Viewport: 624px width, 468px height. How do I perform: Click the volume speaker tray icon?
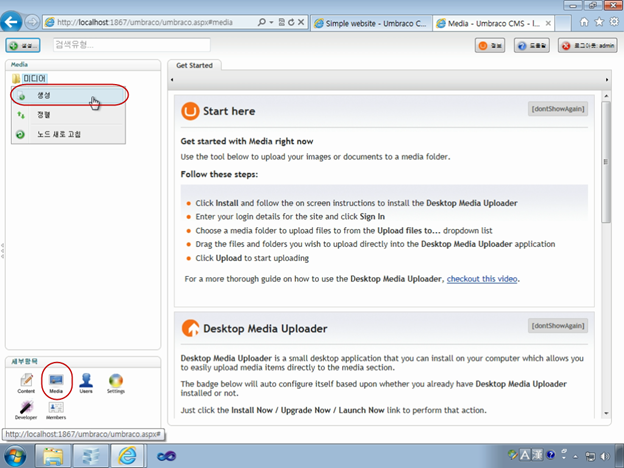(604, 456)
